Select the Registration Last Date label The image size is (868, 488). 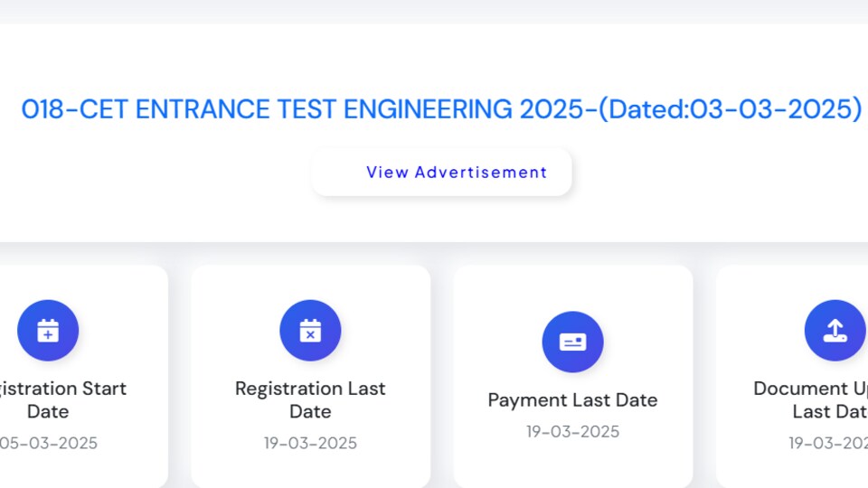(x=310, y=400)
